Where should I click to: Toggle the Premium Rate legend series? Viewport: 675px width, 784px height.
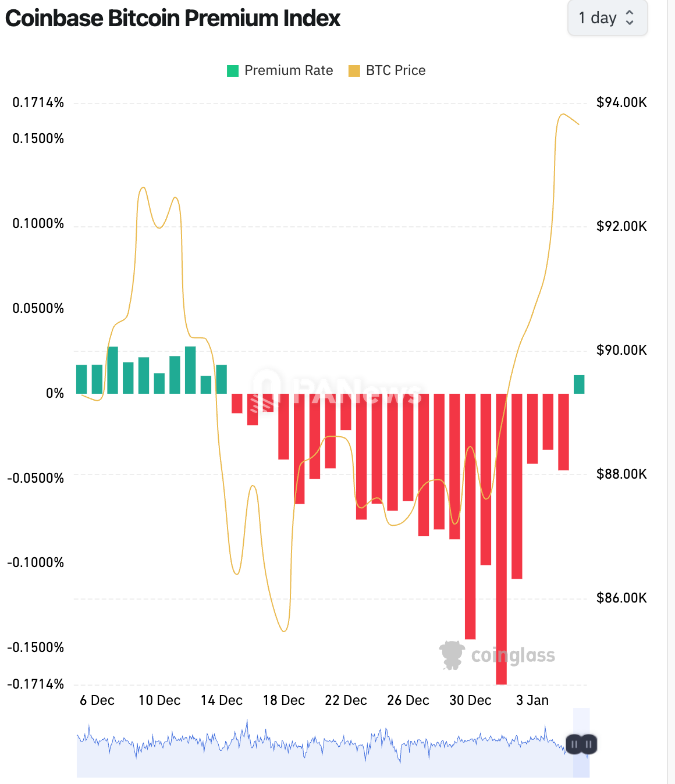289,70
